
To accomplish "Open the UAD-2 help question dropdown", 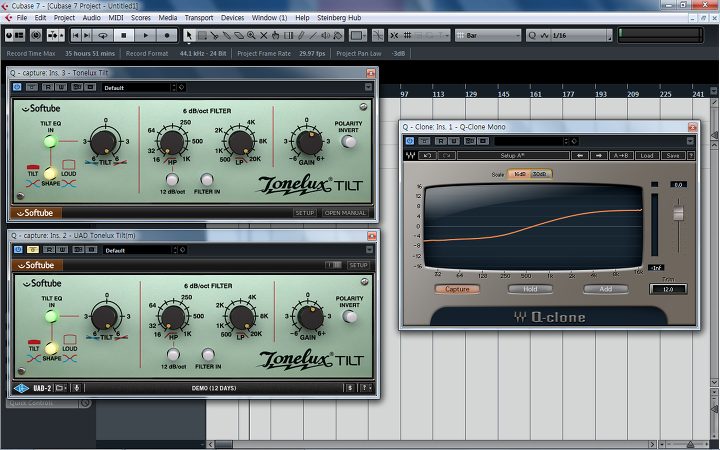I will pyautogui.click(x=365, y=388).
